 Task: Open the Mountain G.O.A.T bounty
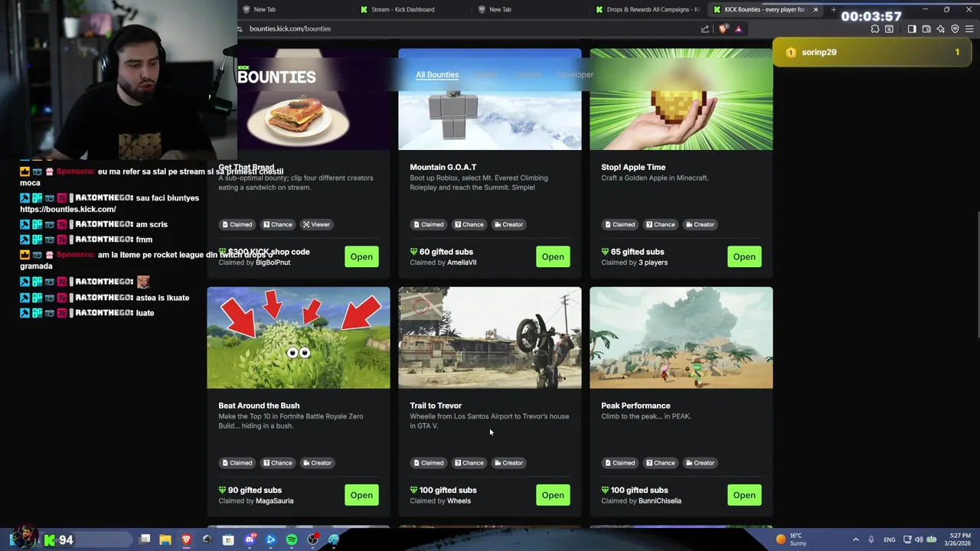click(553, 256)
